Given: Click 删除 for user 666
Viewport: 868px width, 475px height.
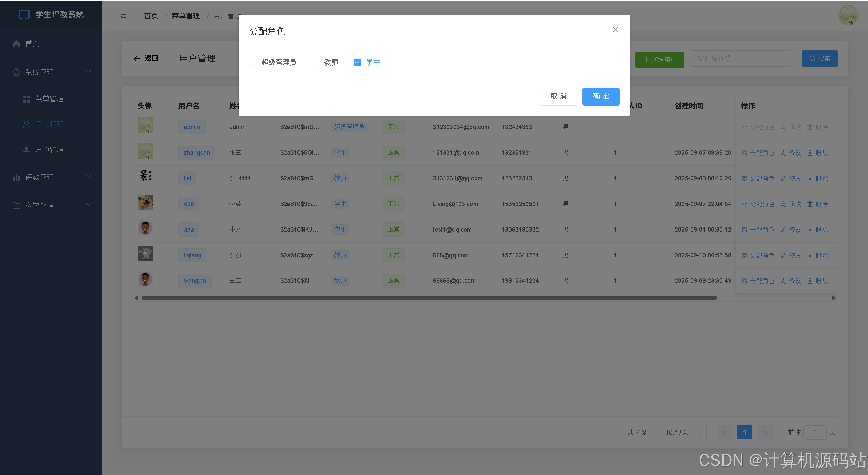Looking at the screenshot, I should [818, 204].
